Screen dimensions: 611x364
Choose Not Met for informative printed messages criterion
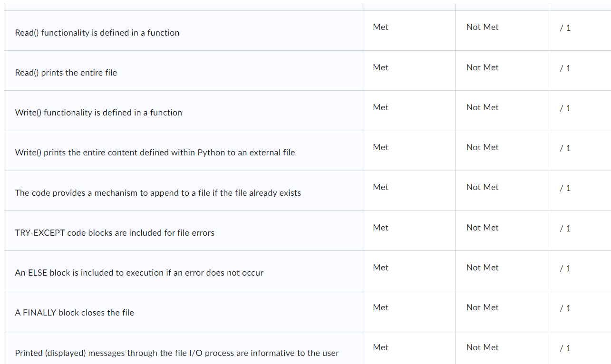pos(482,347)
